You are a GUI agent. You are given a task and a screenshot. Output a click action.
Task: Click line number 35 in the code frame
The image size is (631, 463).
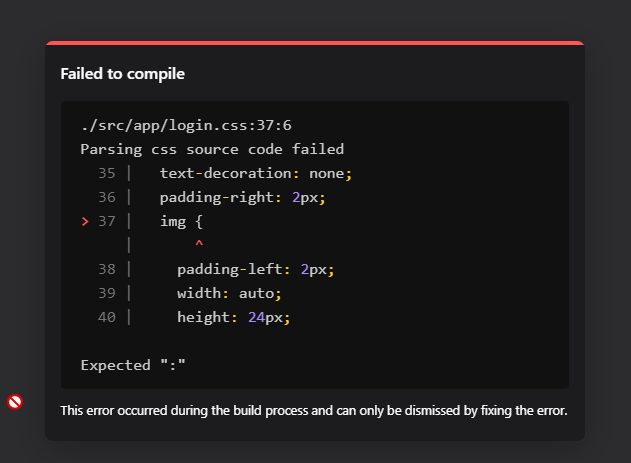106,173
